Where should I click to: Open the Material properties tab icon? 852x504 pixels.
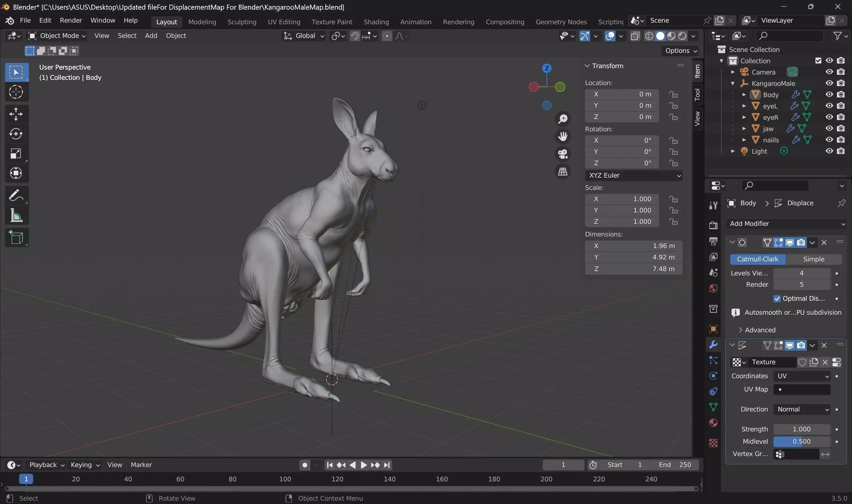pos(714,423)
